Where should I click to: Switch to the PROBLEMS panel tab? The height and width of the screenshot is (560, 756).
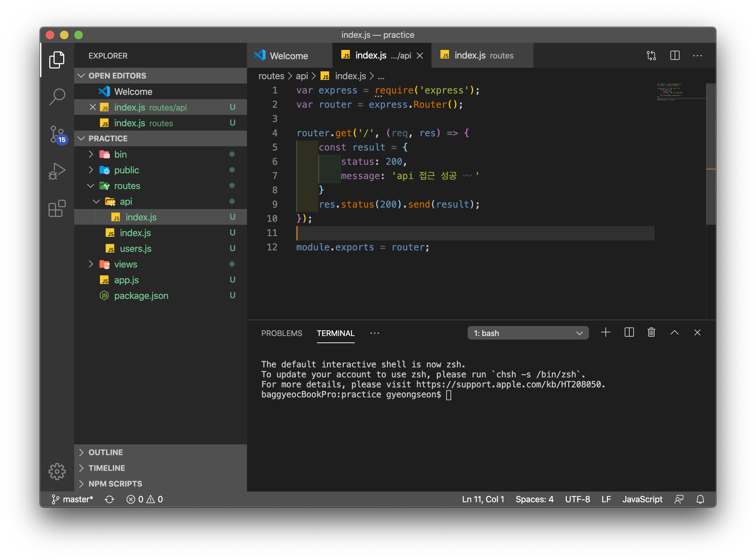282,333
